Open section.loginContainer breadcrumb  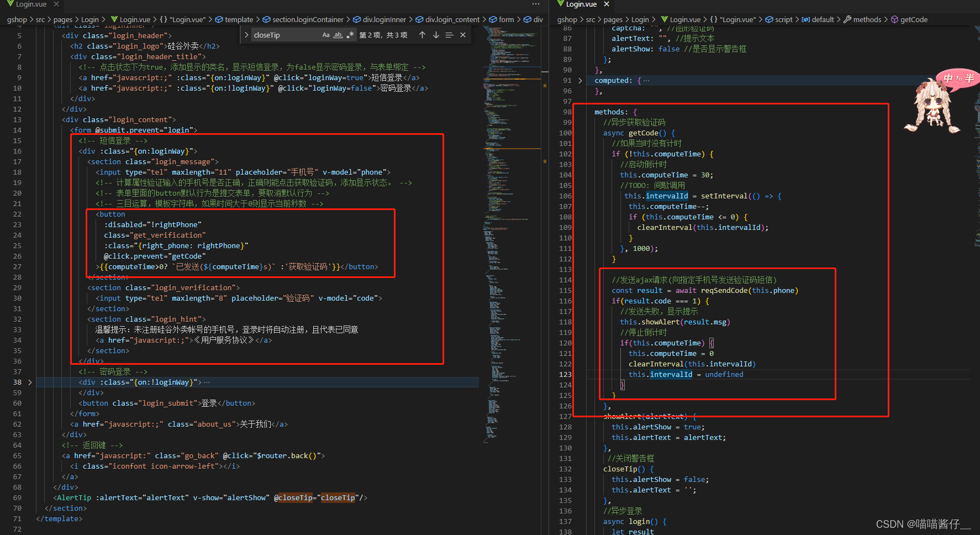point(303,19)
